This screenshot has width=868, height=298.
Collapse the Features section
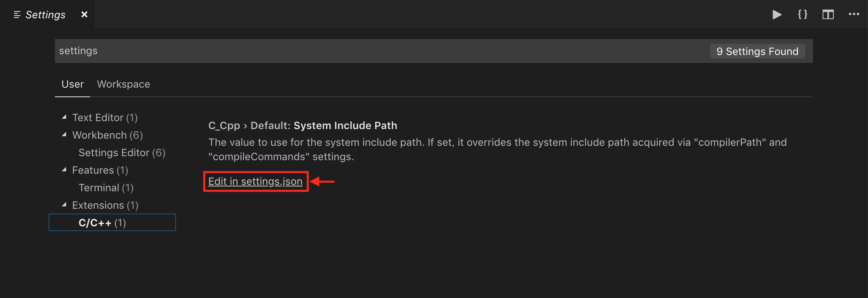click(x=64, y=169)
